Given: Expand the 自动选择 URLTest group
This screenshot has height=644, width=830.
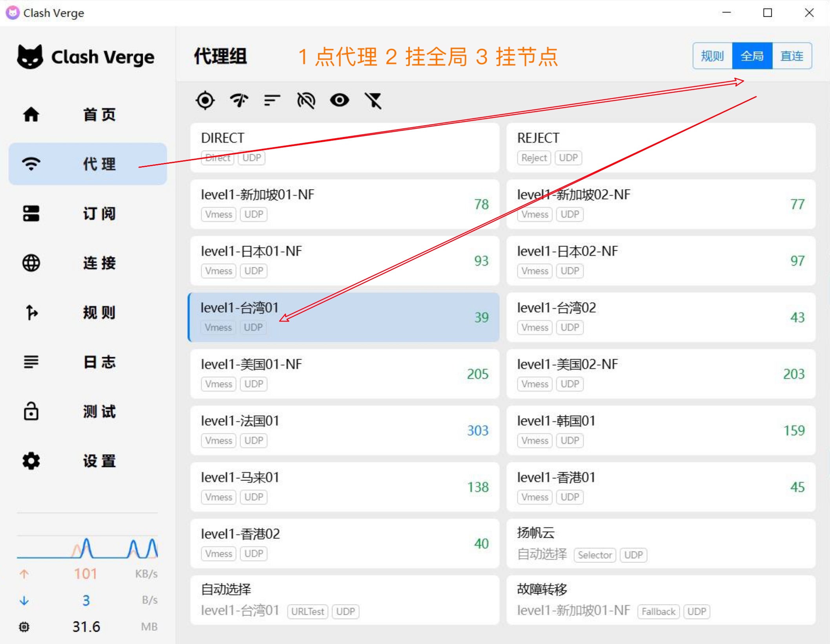Looking at the screenshot, I should pyautogui.click(x=344, y=600).
